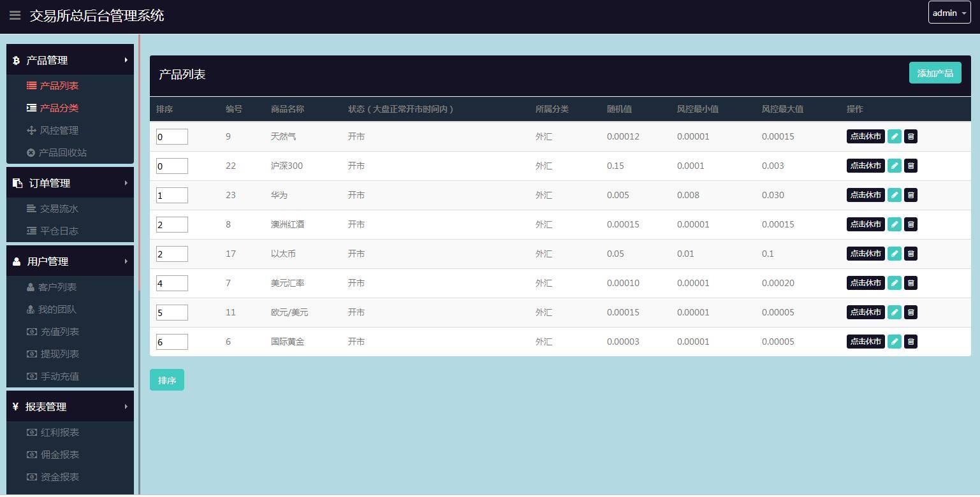Viewport: 980px width, 497px height.
Task: Click the 添加产品 button
Action: [x=935, y=73]
